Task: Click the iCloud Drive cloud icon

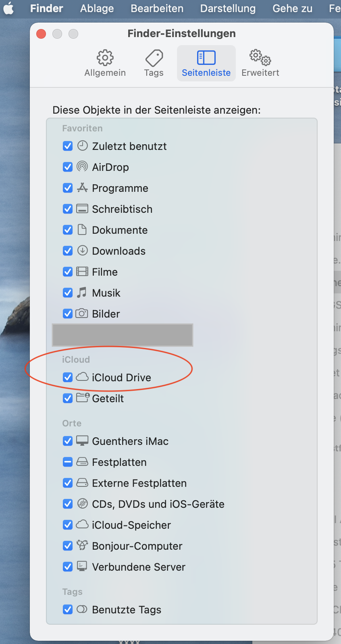Action: (82, 377)
